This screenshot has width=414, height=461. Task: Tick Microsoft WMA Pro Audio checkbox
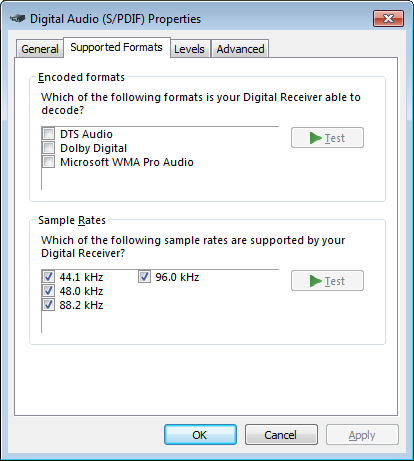pyautogui.click(x=49, y=162)
